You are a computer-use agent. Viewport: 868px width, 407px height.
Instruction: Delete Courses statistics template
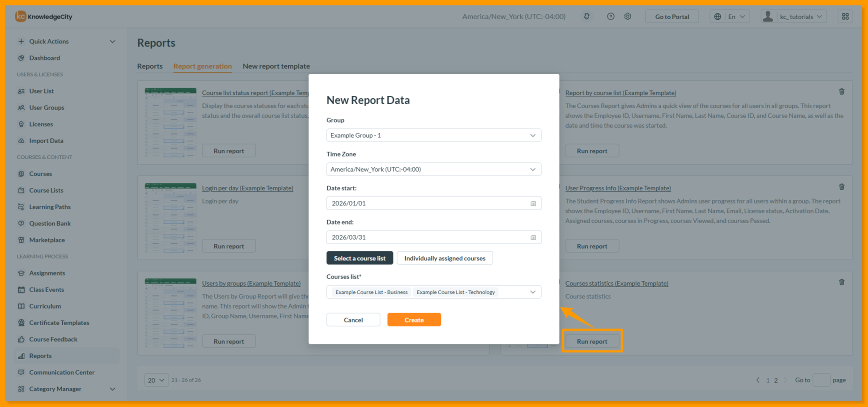point(842,282)
